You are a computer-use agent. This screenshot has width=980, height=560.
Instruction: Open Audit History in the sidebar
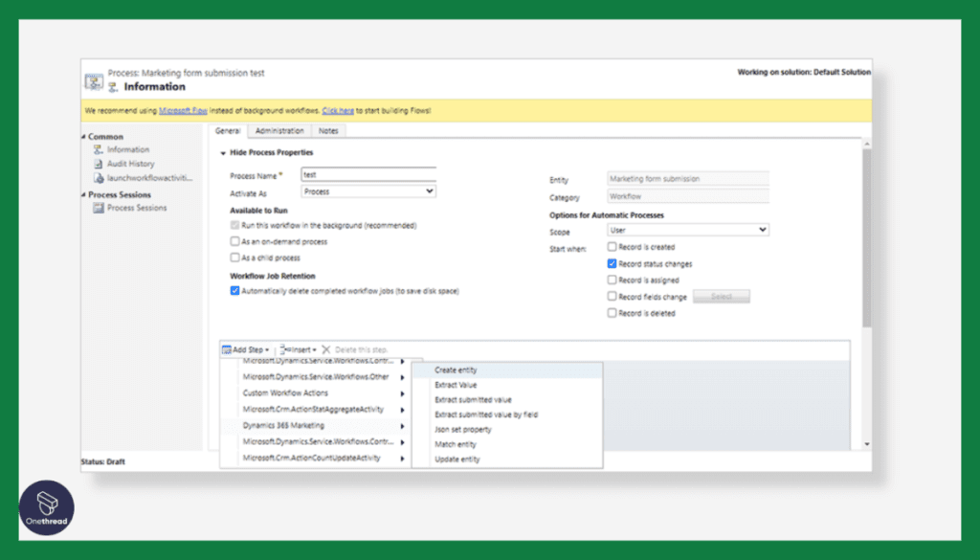(x=130, y=164)
